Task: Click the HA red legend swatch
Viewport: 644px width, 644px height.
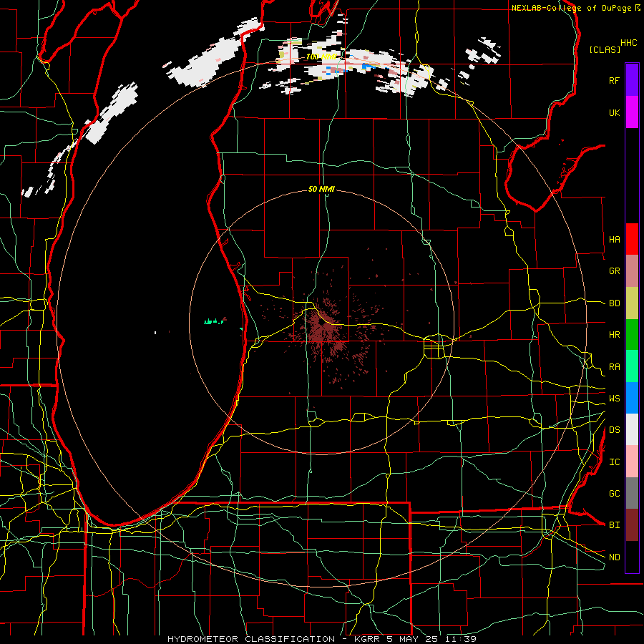Action: [x=632, y=239]
